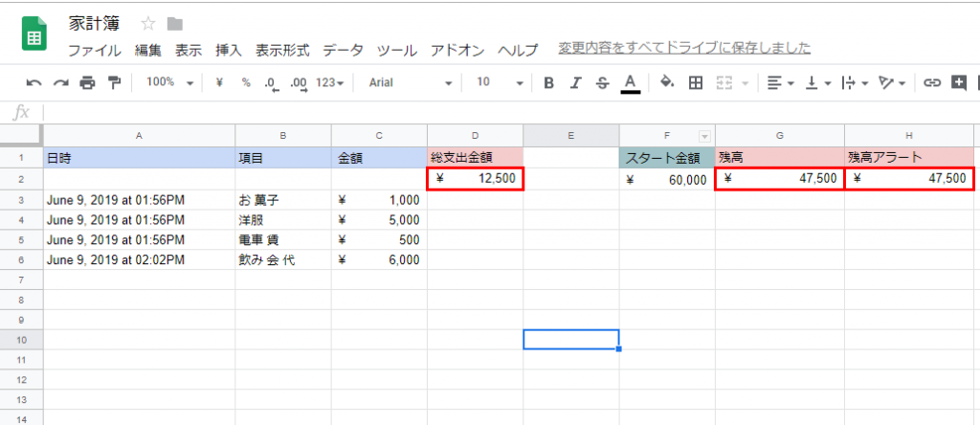The height and width of the screenshot is (425, 980).
Task: Open the font size 10 dropdown
Action: pos(500,82)
